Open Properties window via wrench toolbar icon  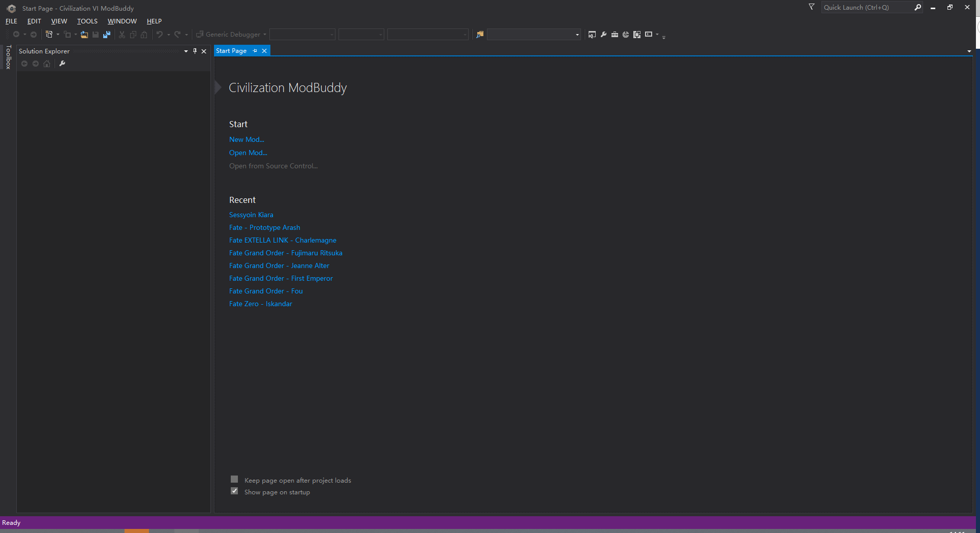pos(603,35)
